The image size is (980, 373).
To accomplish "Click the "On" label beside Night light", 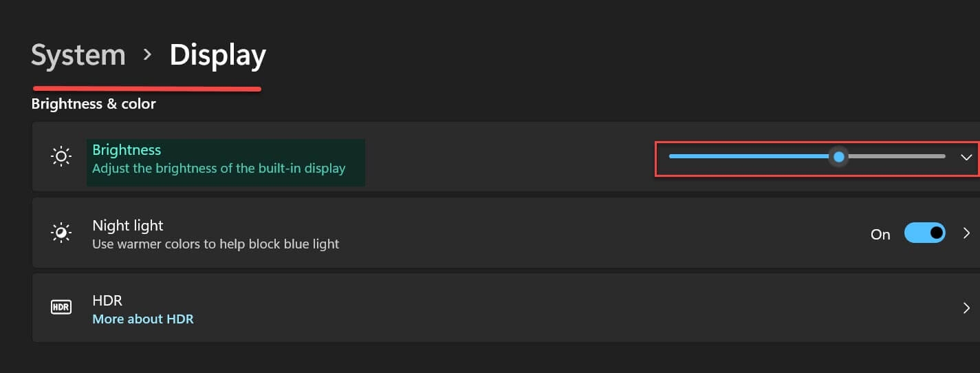I will [880, 235].
